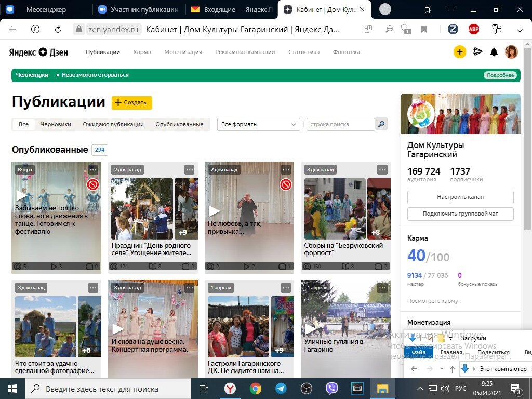Open the 'Статистика' navigation item
532x399 pixels.
pos(303,52)
